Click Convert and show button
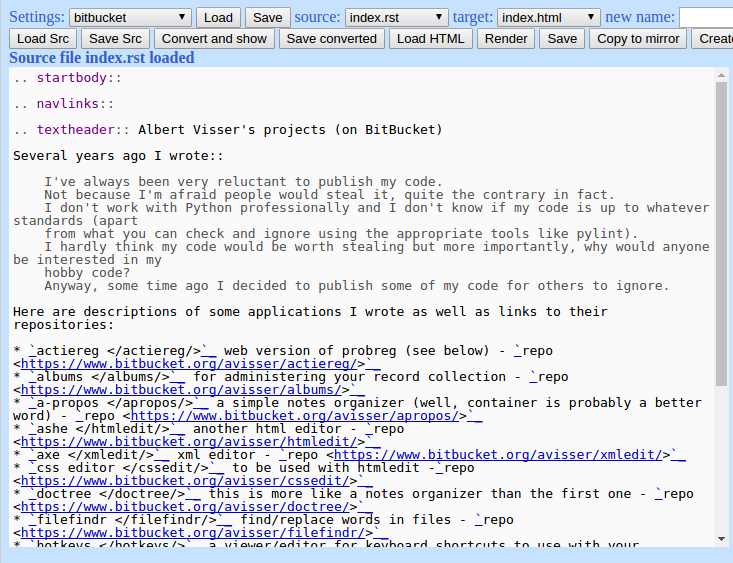Viewport: 733px width, 563px height. (x=214, y=39)
